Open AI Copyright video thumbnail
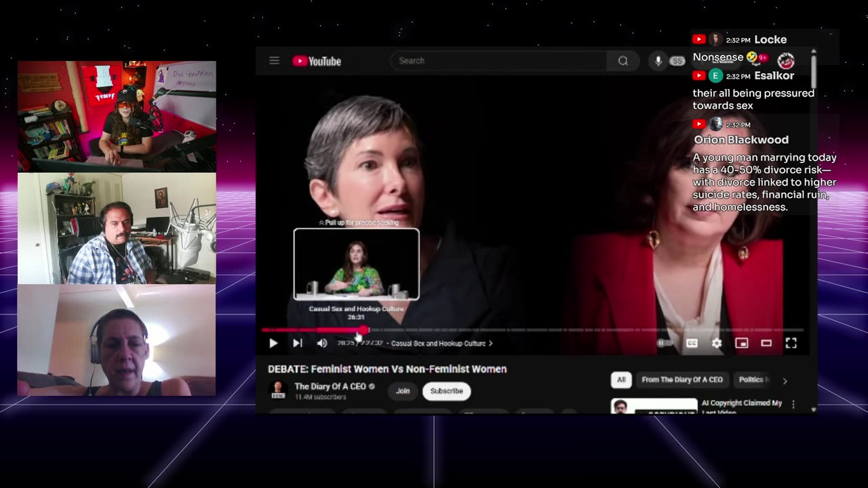 (x=654, y=406)
